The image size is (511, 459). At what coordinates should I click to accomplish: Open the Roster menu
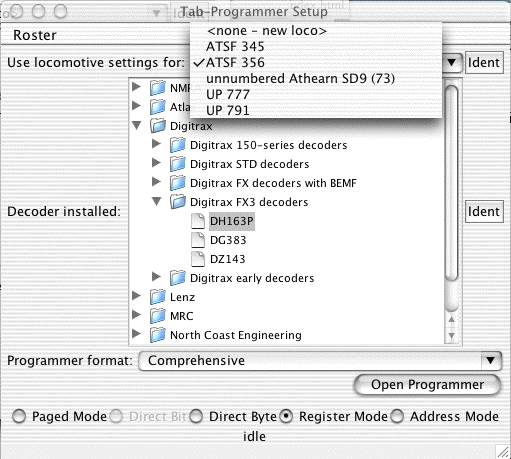[35, 35]
